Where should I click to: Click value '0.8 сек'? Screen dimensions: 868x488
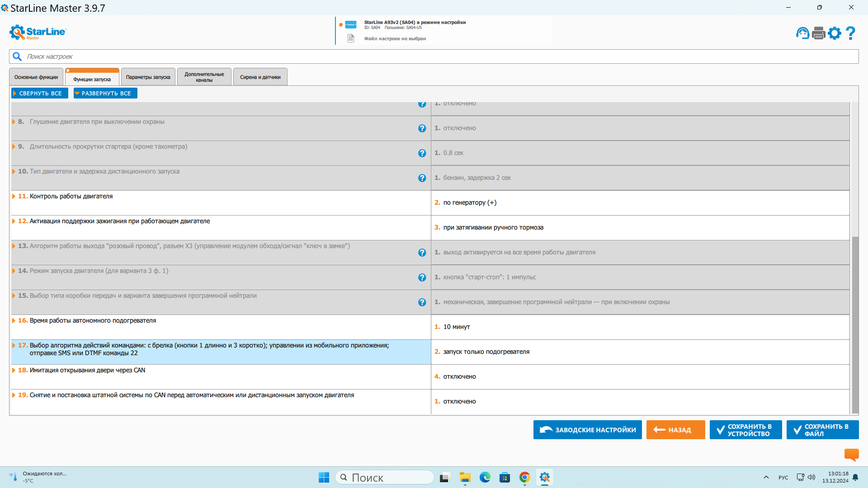click(x=453, y=153)
